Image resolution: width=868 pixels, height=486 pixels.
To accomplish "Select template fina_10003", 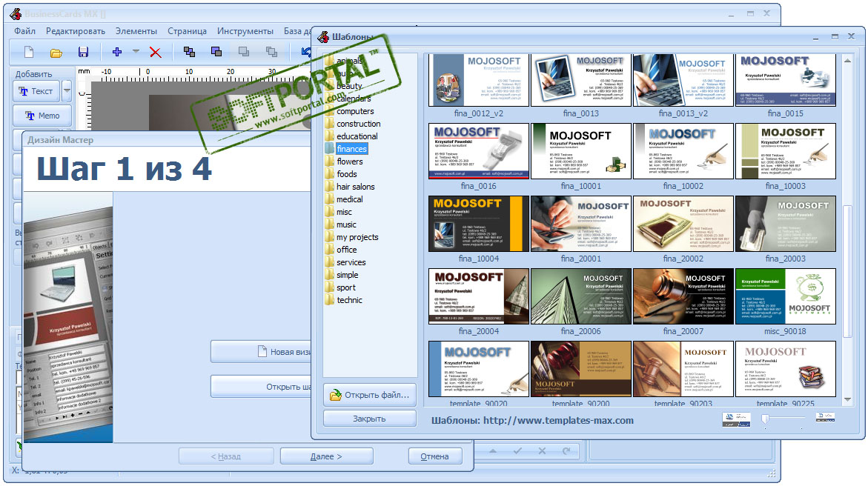I will click(x=786, y=151).
